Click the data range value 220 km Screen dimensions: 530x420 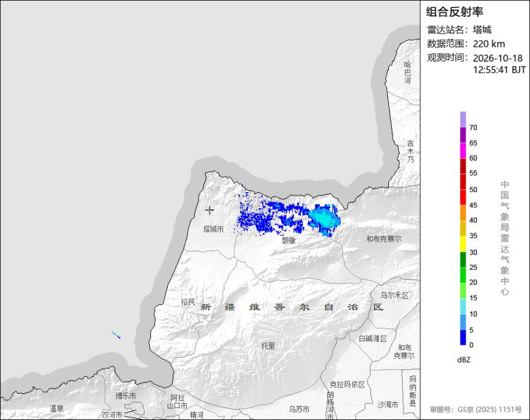(489, 44)
